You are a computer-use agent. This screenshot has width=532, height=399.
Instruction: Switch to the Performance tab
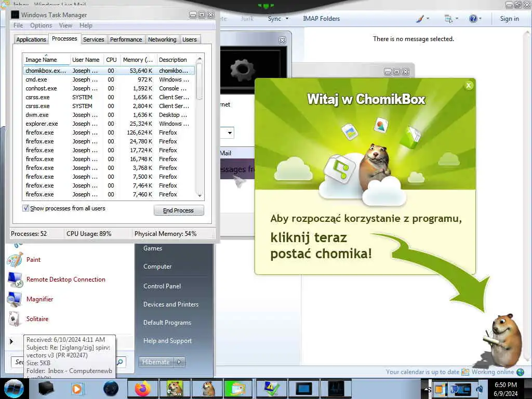click(x=126, y=39)
